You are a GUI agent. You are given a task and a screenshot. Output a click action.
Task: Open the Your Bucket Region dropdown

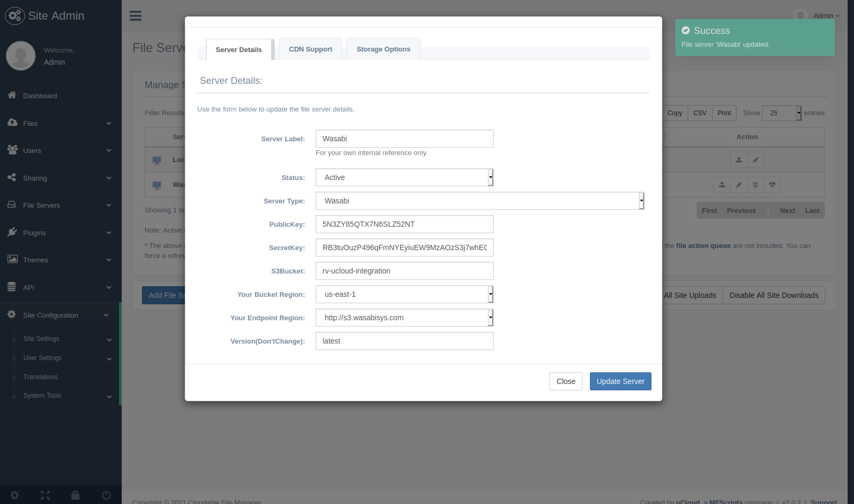[404, 294]
